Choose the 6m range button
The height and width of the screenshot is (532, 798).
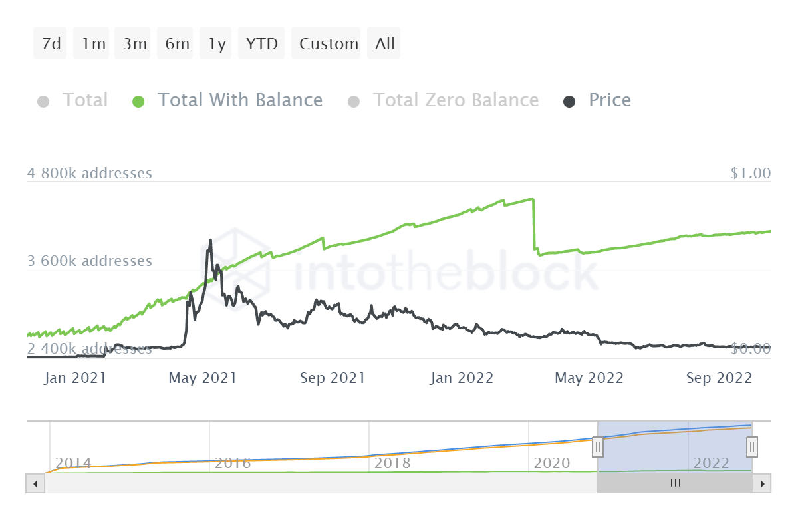[178, 44]
